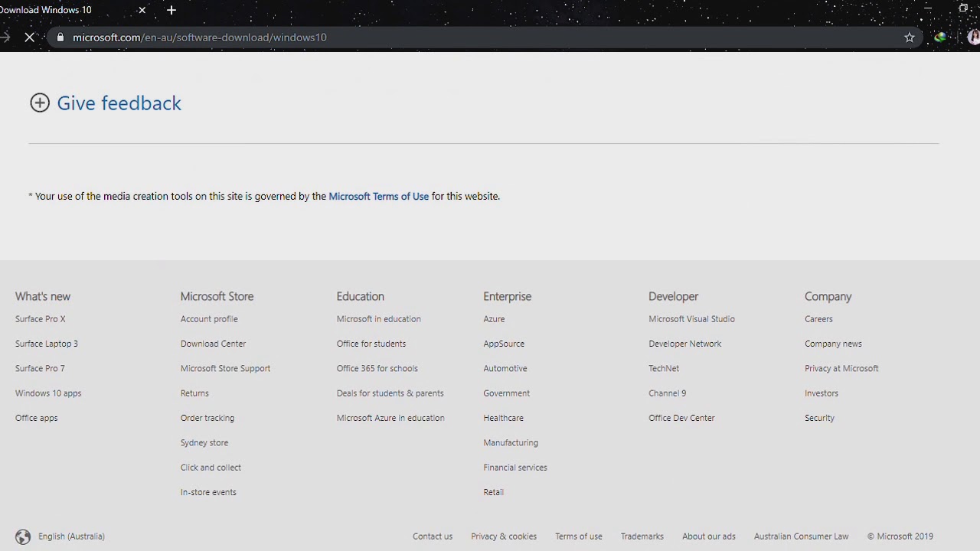The height and width of the screenshot is (551, 980).
Task: Open Microsoft Azure in education
Action: coord(390,418)
